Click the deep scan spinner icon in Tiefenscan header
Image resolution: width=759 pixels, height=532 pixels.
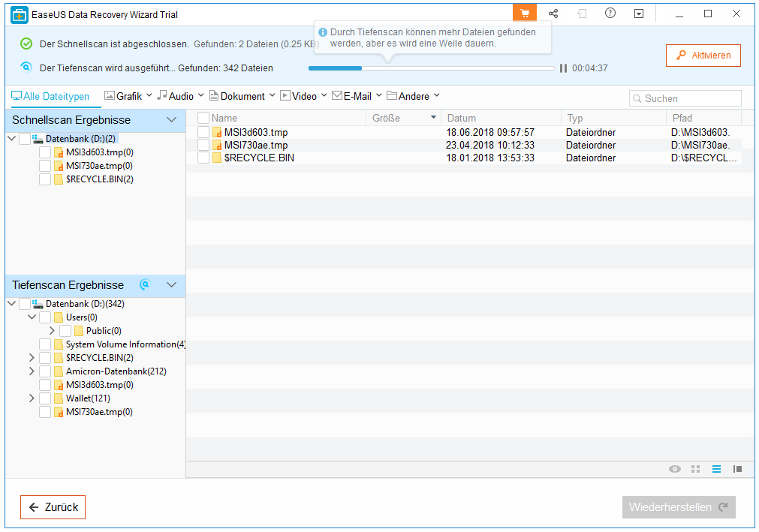tap(144, 284)
